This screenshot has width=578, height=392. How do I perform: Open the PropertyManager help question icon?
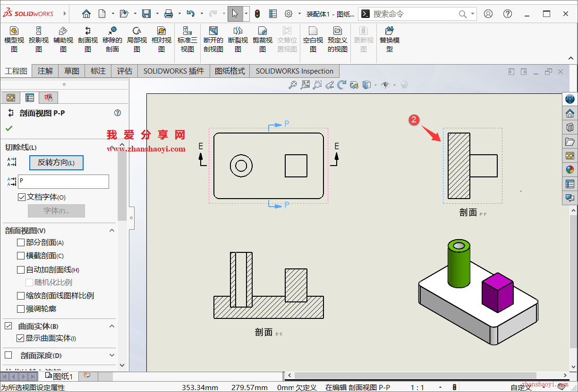coord(118,113)
